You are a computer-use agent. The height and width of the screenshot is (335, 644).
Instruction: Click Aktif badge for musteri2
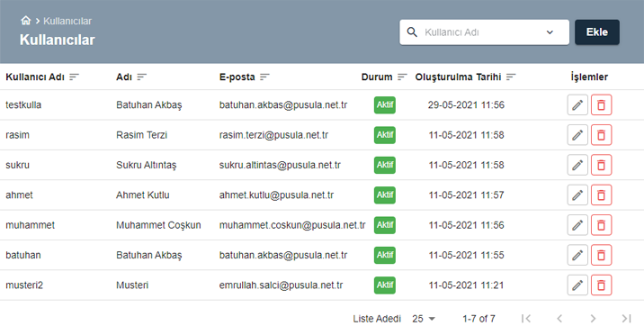tap(385, 285)
